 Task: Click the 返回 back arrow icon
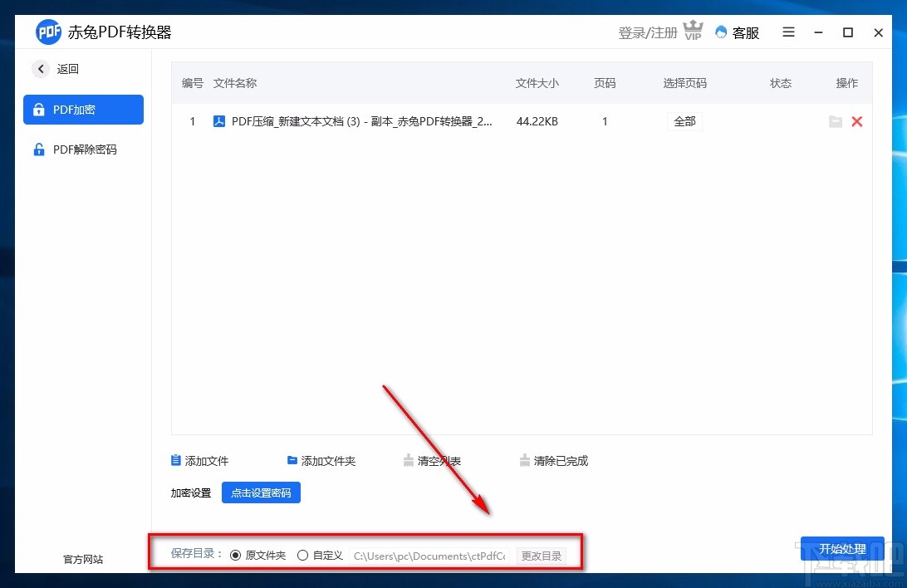point(40,69)
